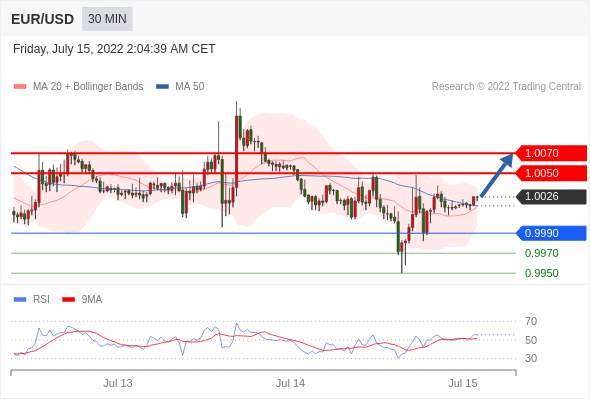The height and width of the screenshot is (400, 590).
Task: Toggle the 9MA legend label
Action: [x=92, y=300]
